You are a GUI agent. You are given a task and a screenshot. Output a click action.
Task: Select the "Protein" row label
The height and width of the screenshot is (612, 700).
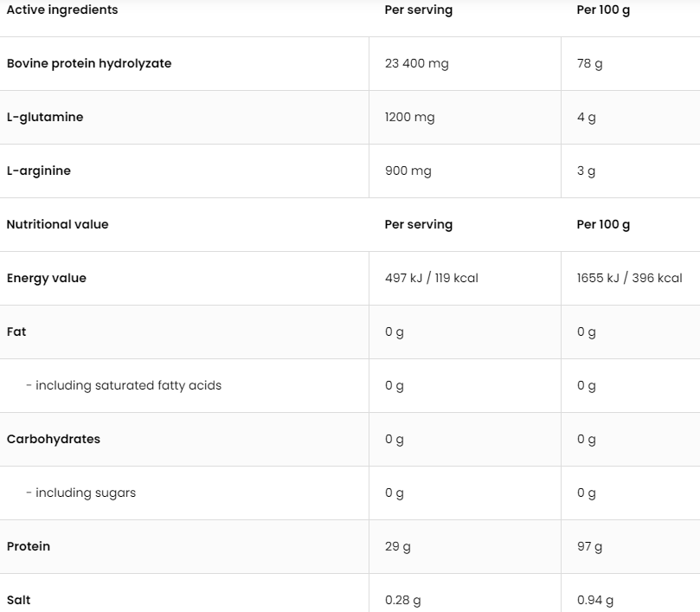click(x=29, y=546)
